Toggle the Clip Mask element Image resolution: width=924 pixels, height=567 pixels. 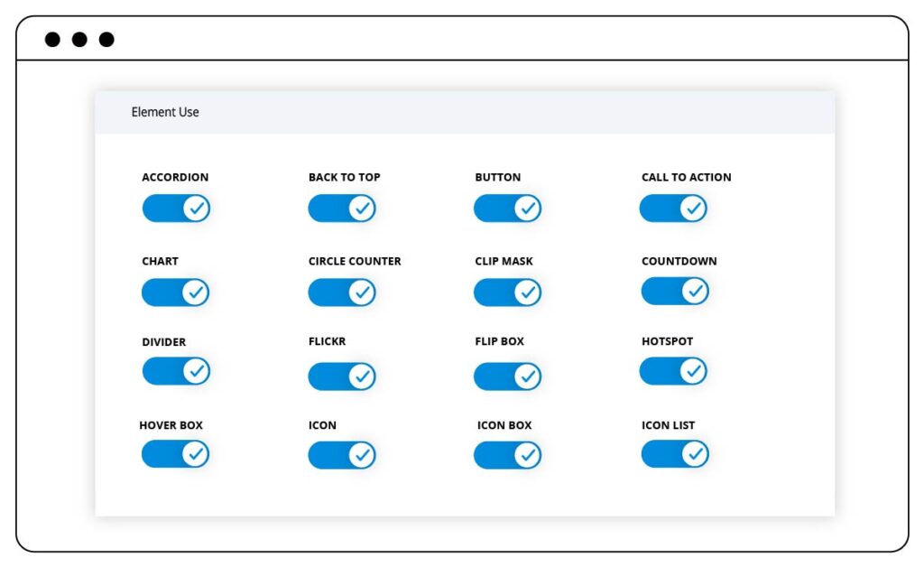point(507,293)
